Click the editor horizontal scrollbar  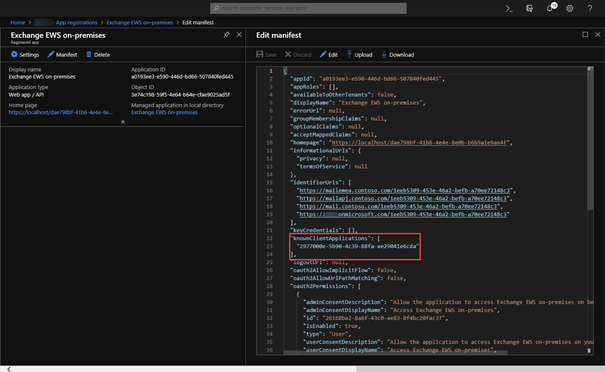pos(395,352)
